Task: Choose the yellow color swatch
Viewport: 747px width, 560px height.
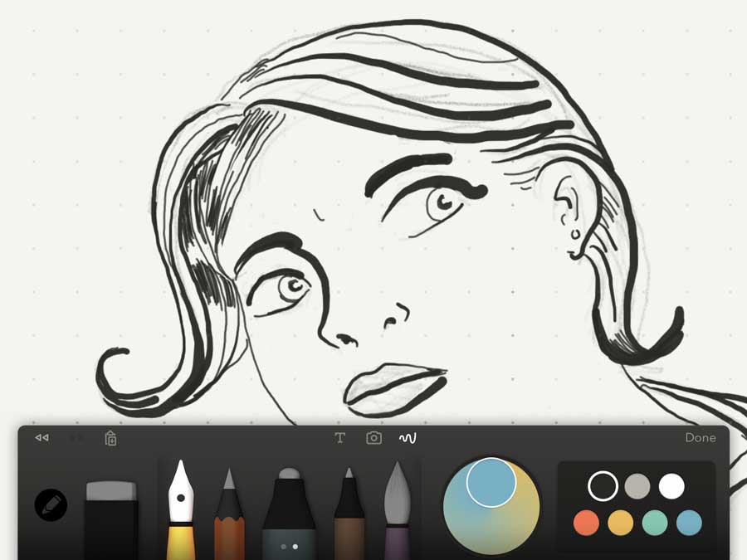Action: 621,523
